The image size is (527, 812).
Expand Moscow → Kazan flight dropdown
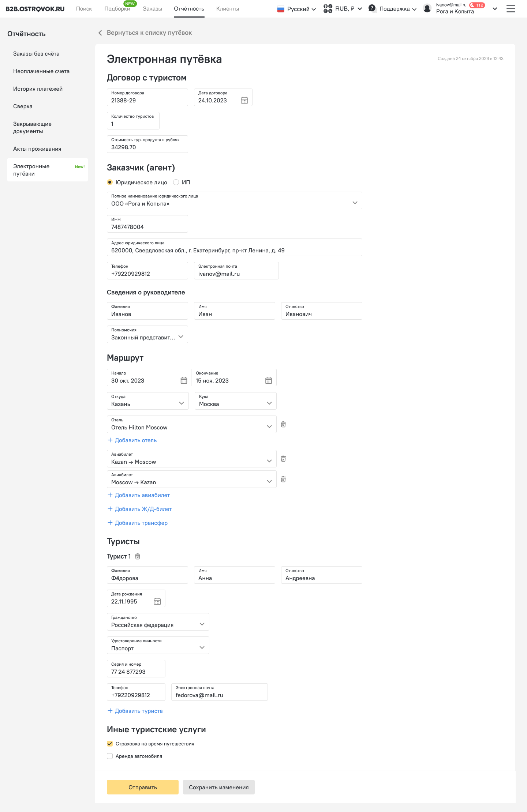(x=192, y=479)
